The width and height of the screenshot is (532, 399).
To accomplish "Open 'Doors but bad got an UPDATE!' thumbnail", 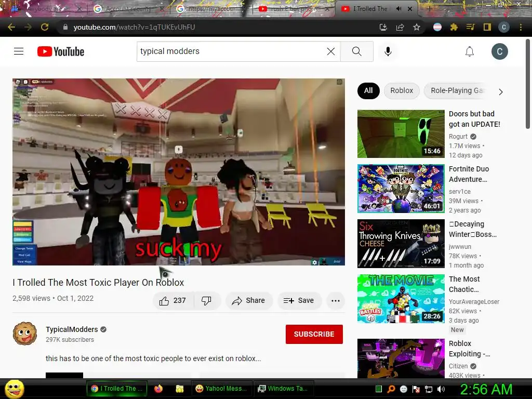I will tap(401, 134).
